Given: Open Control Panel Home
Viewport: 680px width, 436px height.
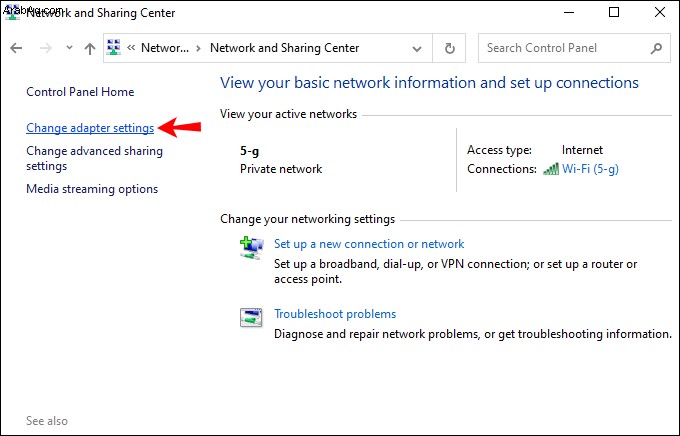Looking at the screenshot, I should pos(80,92).
